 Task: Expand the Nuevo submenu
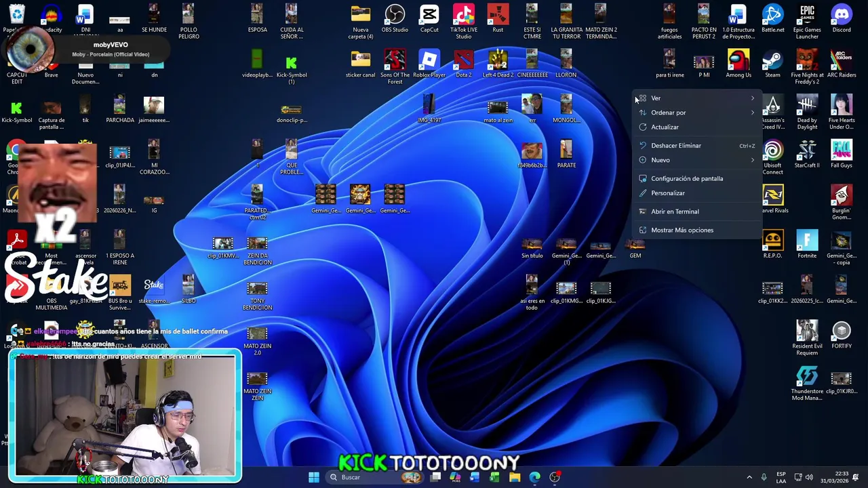(x=698, y=160)
